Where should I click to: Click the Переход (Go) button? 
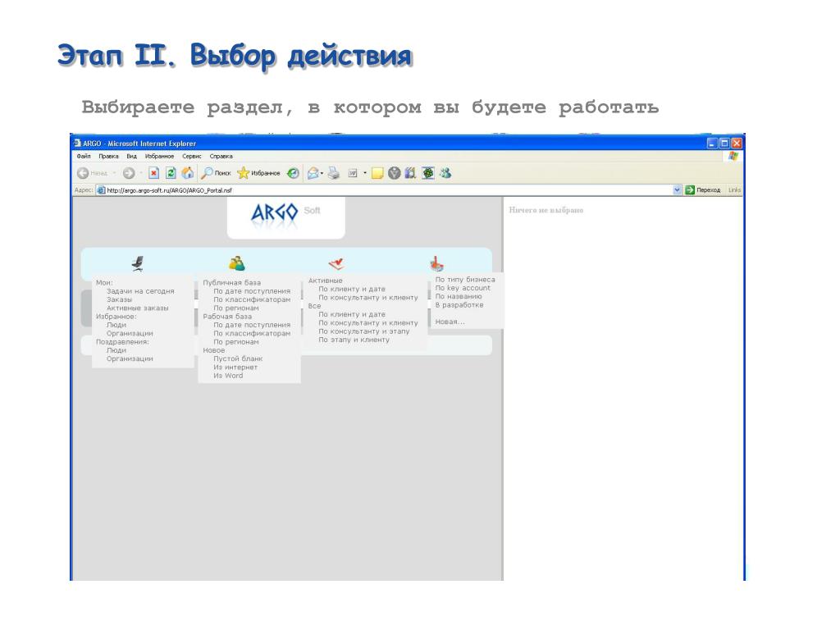[x=703, y=190]
